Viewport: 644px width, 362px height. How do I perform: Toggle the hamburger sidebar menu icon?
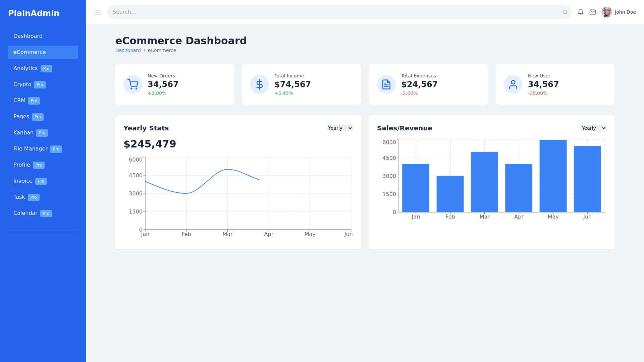tap(98, 12)
